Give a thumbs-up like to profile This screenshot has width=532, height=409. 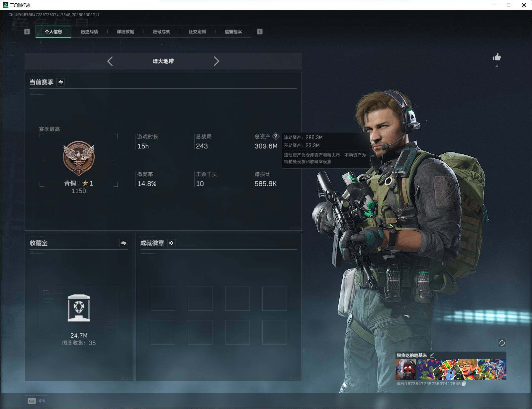[x=497, y=57]
